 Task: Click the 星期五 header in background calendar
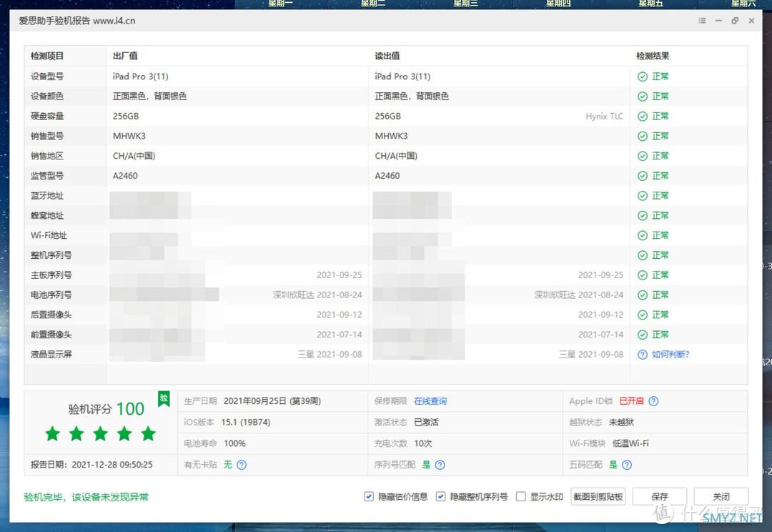(x=650, y=4)
